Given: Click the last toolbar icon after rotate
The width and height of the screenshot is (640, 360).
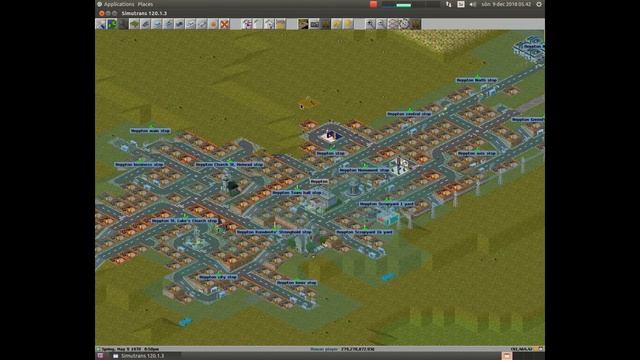Looking at the screenshot, I should click(x=415, y=24).
